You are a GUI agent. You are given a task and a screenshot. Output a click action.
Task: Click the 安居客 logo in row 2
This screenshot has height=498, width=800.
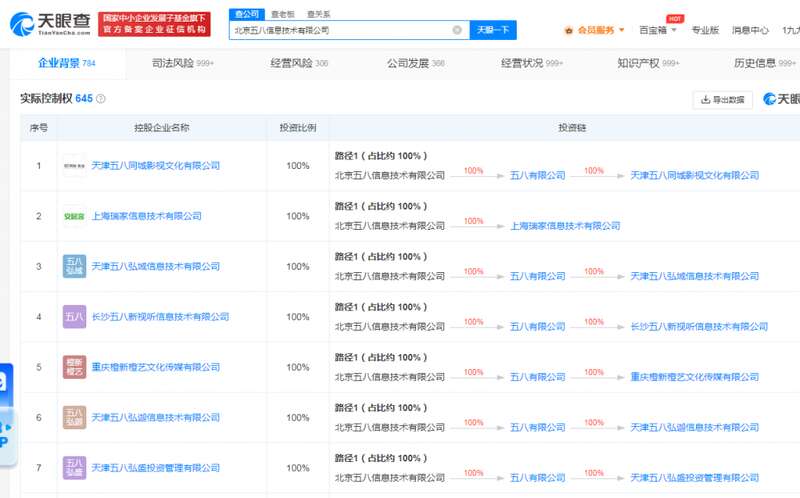tap(74, 216)
